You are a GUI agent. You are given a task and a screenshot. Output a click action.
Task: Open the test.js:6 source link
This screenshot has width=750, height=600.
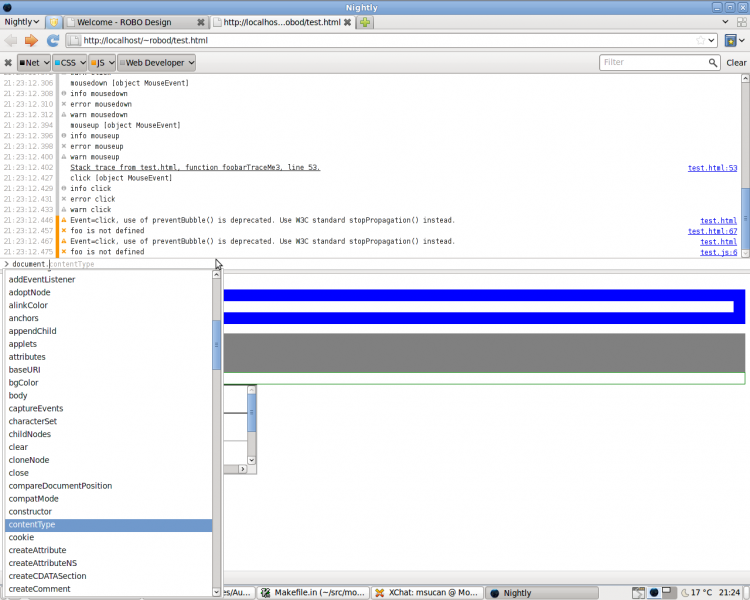tap(718, 252)
